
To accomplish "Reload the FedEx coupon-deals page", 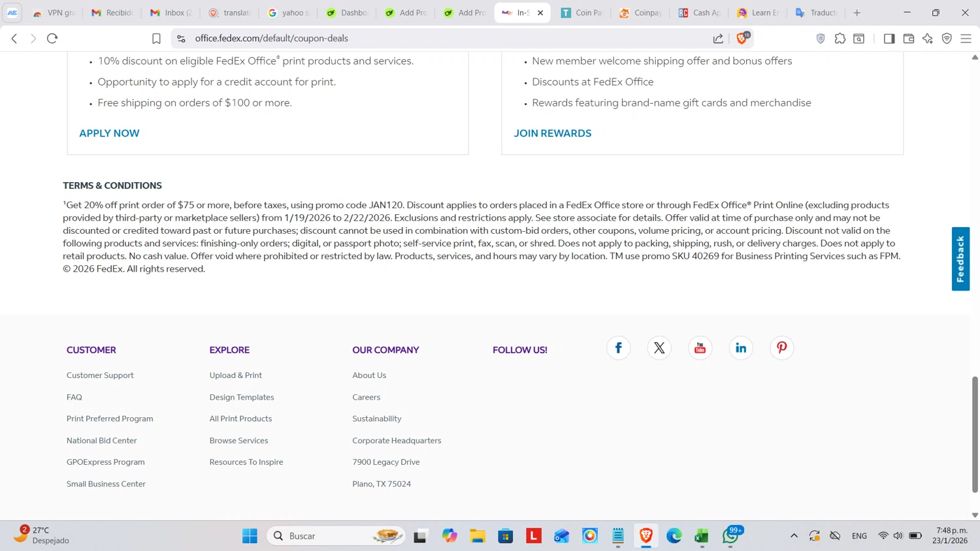I will [53, 39].
